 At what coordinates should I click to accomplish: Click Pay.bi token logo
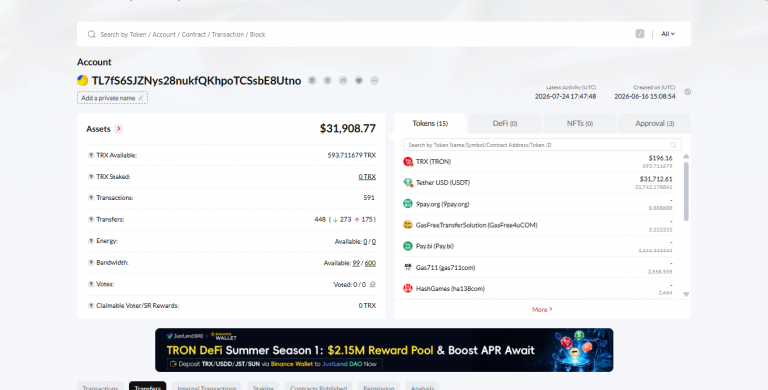408,246
